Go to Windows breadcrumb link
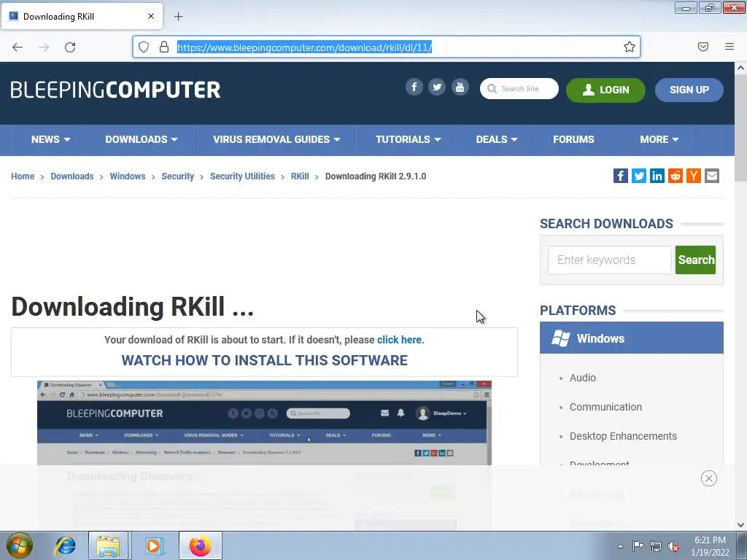747x560 pixels. coord(128,176)
